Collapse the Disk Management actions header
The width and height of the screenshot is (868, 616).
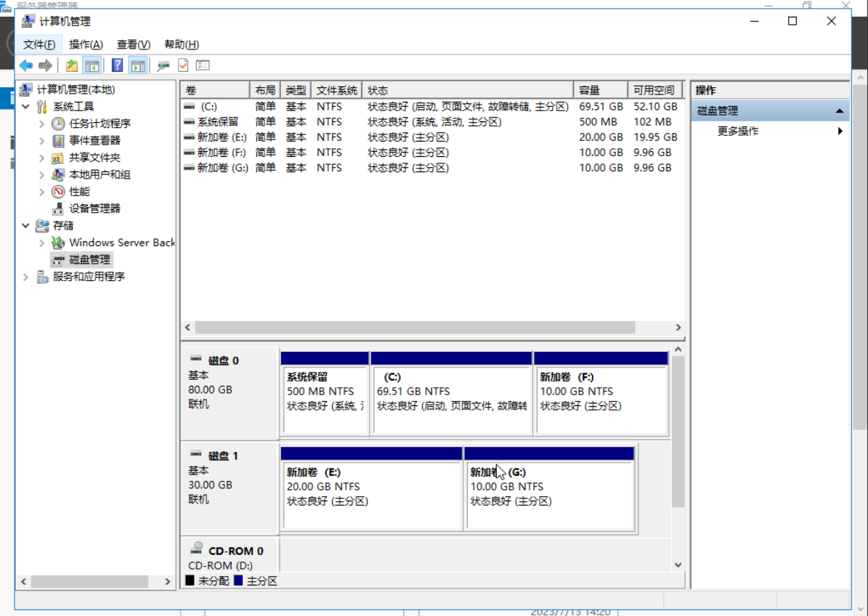coord(840,111)
